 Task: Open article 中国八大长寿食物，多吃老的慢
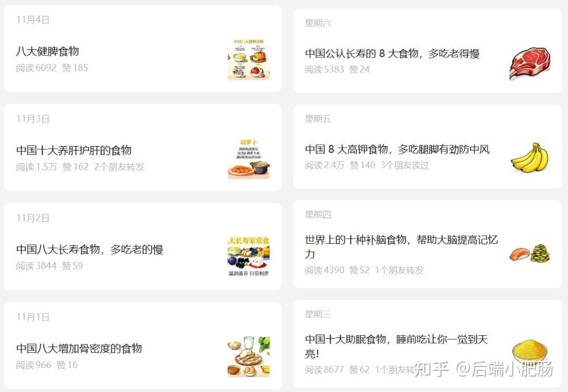tap(90, 249)
